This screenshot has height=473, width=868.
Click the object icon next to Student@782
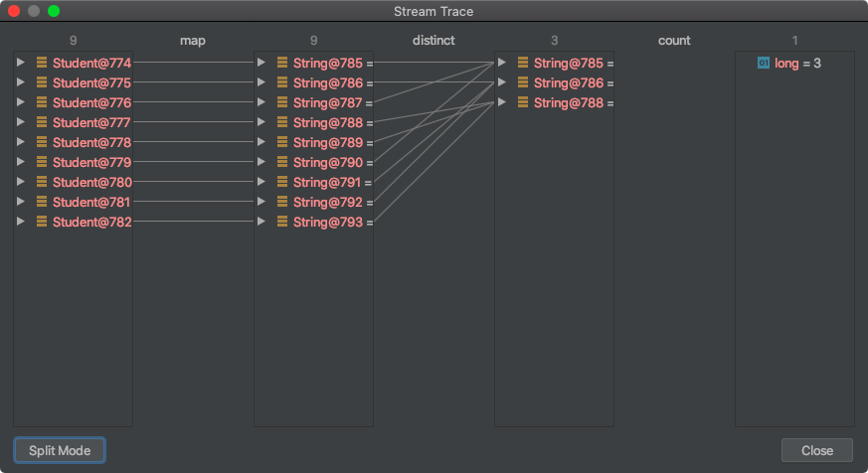tap(42, 222)
